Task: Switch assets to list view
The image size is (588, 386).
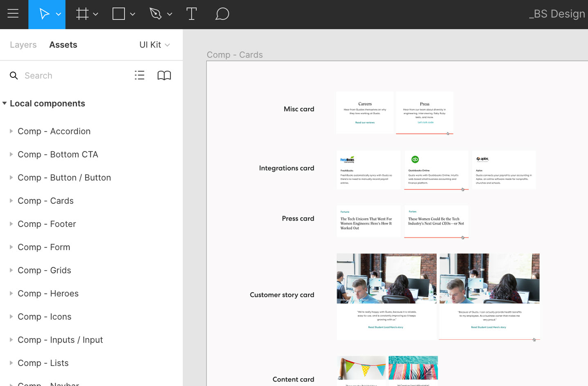Action: [x=139, y=75]
